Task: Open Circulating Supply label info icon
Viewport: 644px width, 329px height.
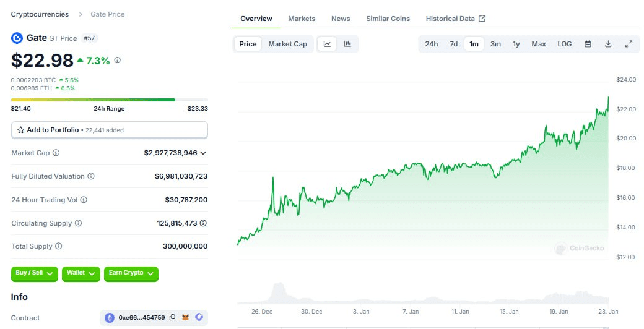Action: pyautogui.click(x=79, y=223)
